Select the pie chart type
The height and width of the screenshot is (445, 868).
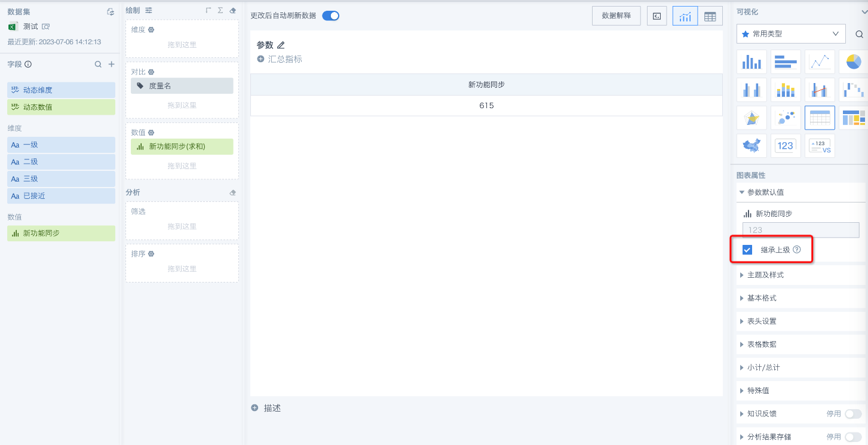[853, 62]
